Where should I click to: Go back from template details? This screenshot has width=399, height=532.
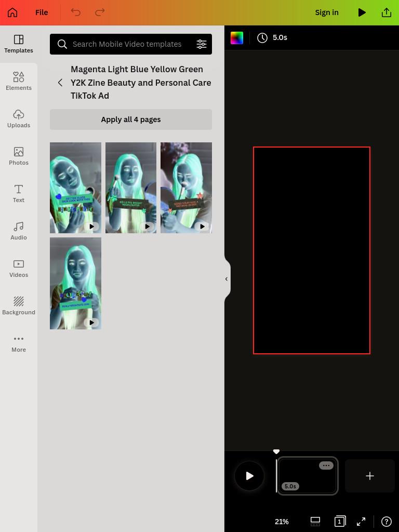click(60, 83)
